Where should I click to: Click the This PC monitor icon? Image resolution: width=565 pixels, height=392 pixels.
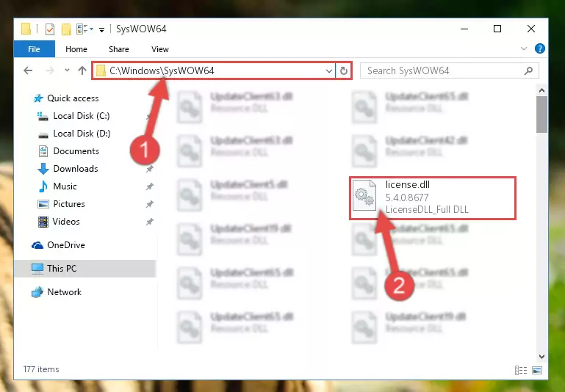click(37, 269)
